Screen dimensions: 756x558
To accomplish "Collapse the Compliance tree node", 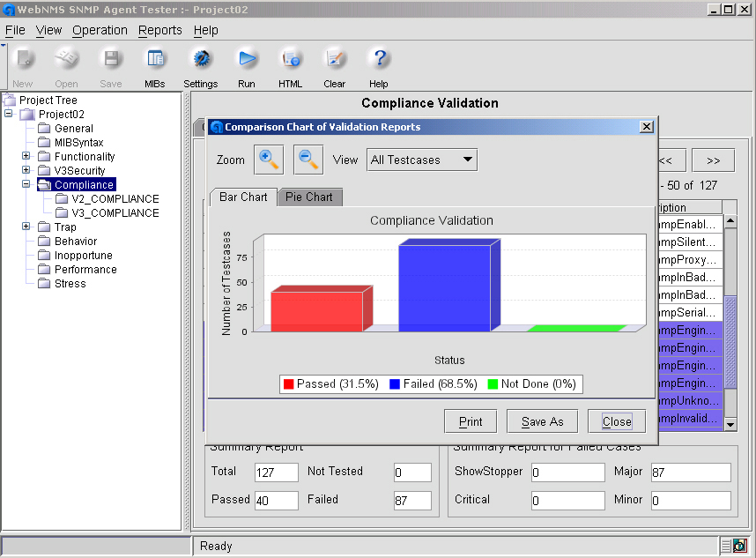I will point(26,183).
